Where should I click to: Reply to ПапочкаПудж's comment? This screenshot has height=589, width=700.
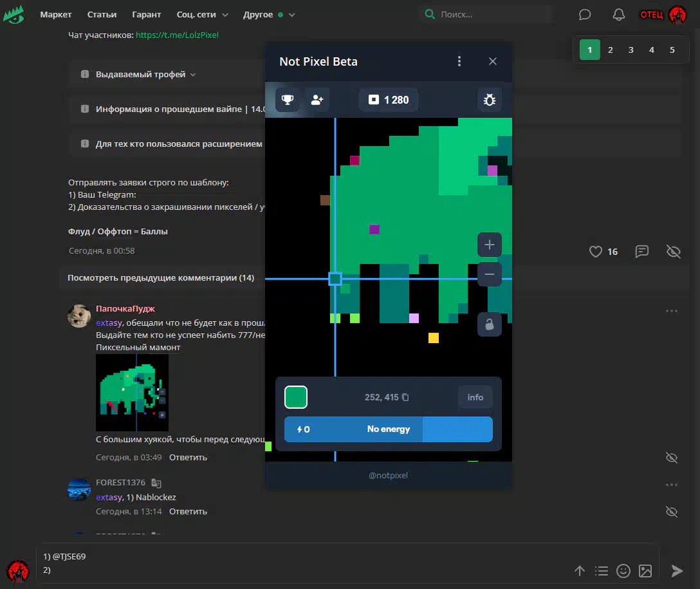(x=188, y=457)
